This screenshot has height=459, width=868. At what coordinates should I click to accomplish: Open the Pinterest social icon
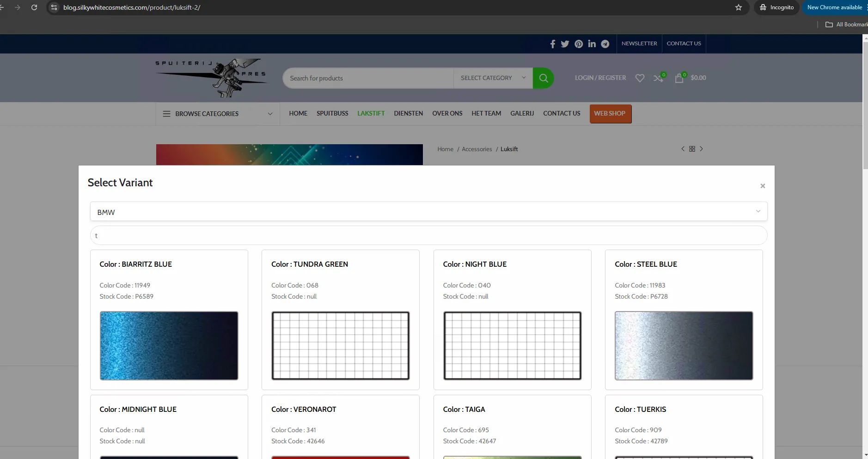click(x=579, y=43)
